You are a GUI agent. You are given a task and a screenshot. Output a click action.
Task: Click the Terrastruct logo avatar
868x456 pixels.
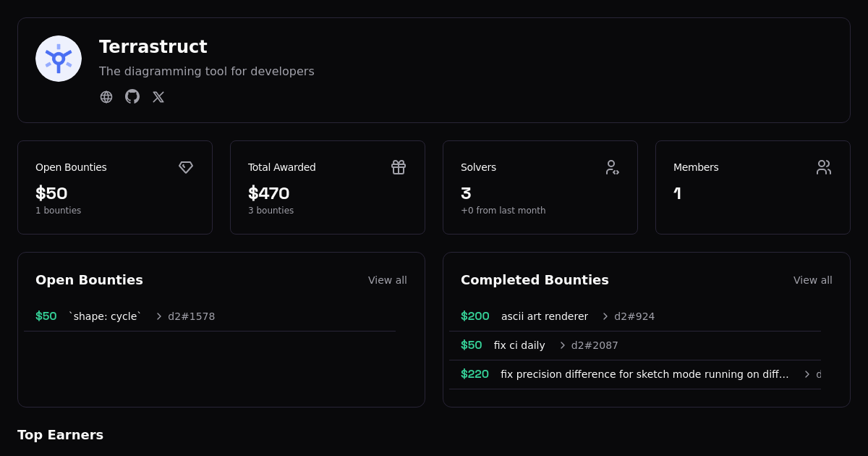click(59, 59)
